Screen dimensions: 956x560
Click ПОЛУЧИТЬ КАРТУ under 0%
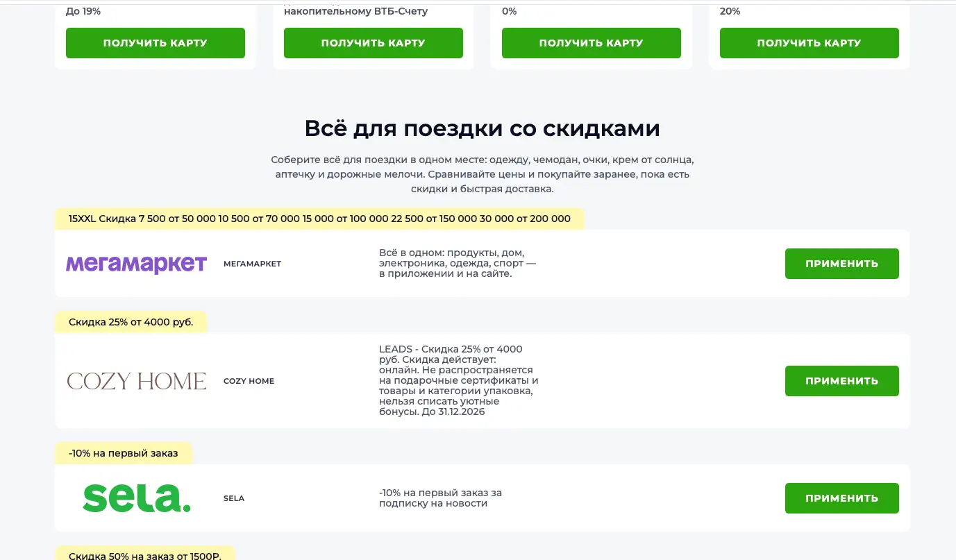(592, 43)
